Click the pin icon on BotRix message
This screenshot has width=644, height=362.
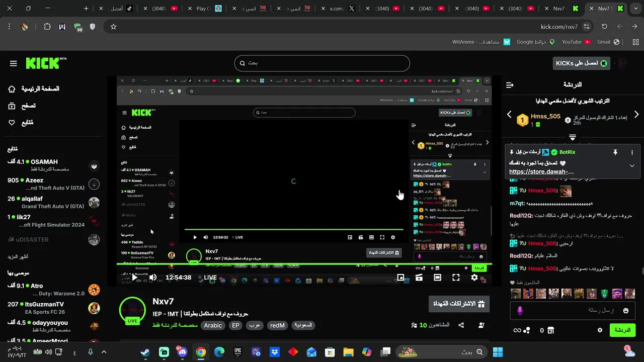coord(615,152)
